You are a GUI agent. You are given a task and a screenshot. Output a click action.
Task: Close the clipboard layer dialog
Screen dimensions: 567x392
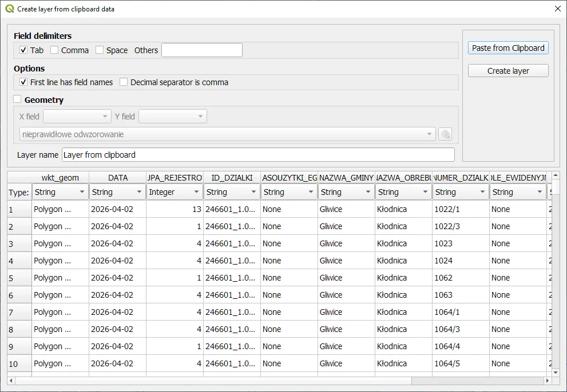click(557, 9)
